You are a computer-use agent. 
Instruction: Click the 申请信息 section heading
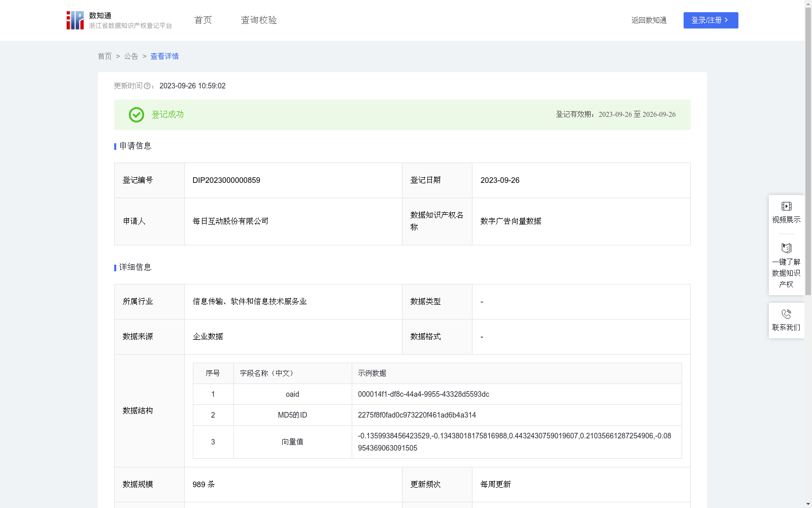point(135,146)
